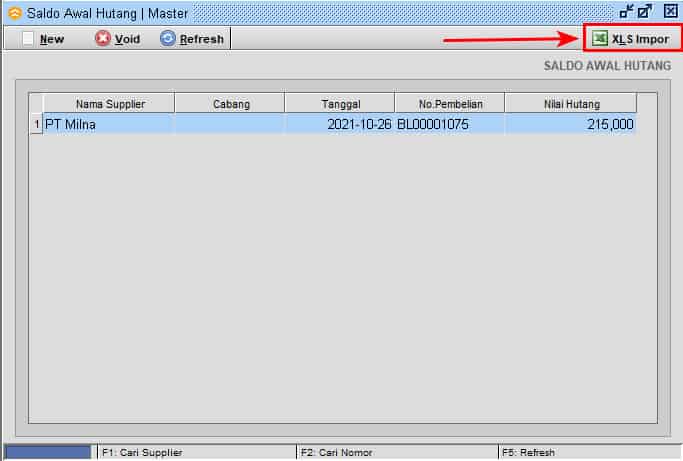Select the PT Milna supplier cell
Viewport: 683px width, 461px height.
tap(109, 124)
